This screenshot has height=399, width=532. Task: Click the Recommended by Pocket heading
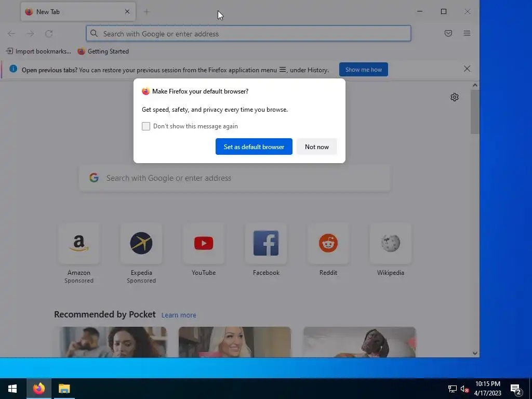point(105,314)
